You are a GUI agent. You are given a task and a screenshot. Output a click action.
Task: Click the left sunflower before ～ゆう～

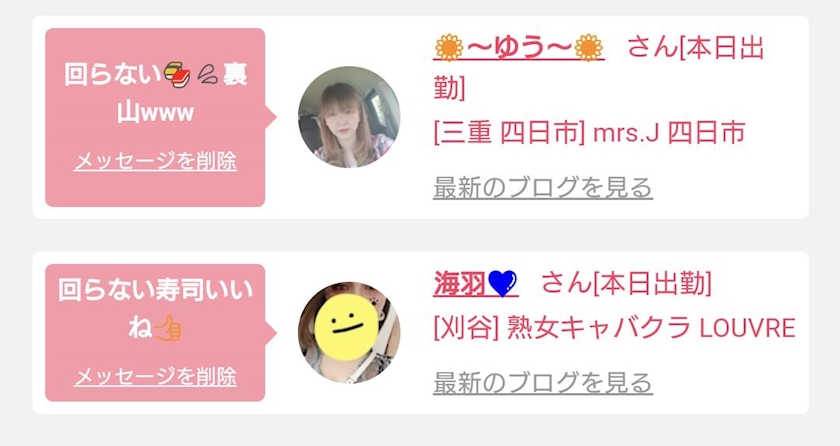click(x=449, y=48)
